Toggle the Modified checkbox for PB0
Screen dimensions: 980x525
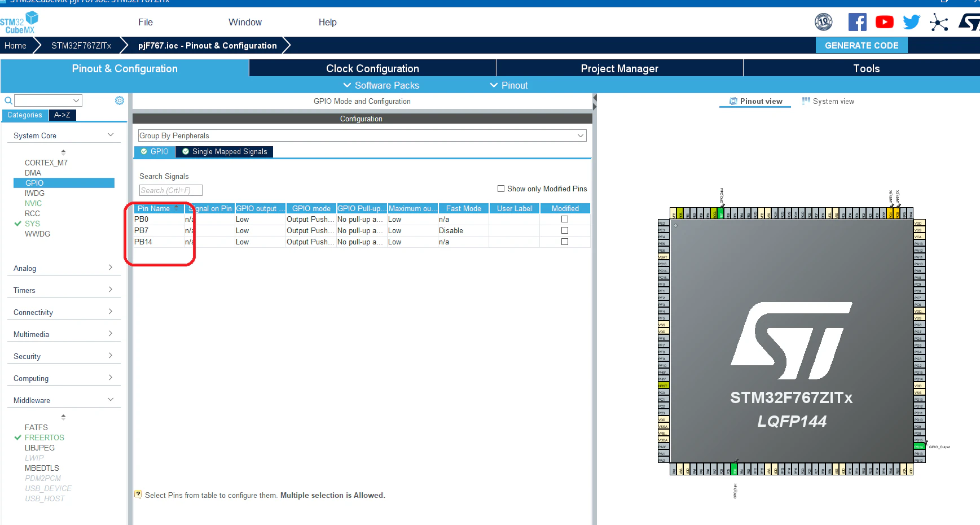click(x=565, y=219)
